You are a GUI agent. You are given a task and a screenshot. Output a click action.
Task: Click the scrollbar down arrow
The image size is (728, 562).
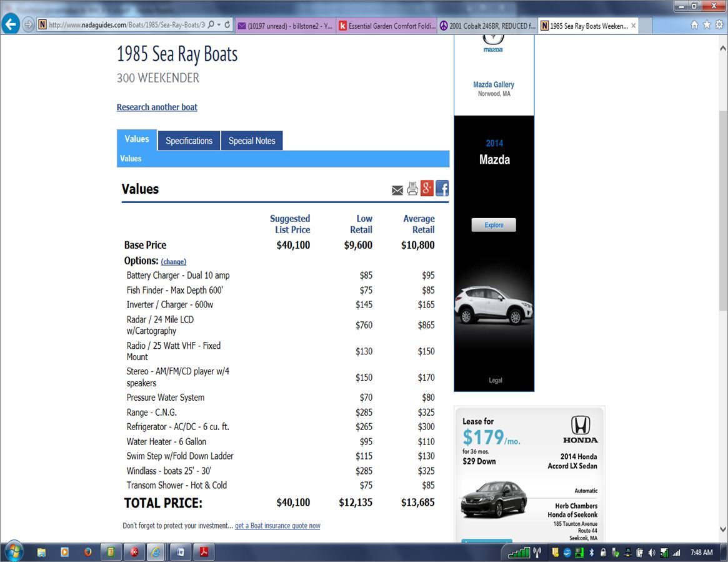click(723, 529)
